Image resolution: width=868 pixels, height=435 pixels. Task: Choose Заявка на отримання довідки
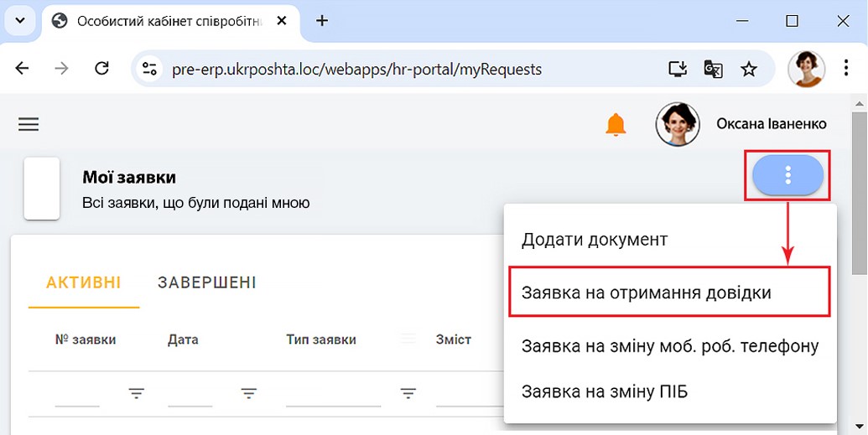[x=646, y=293]
